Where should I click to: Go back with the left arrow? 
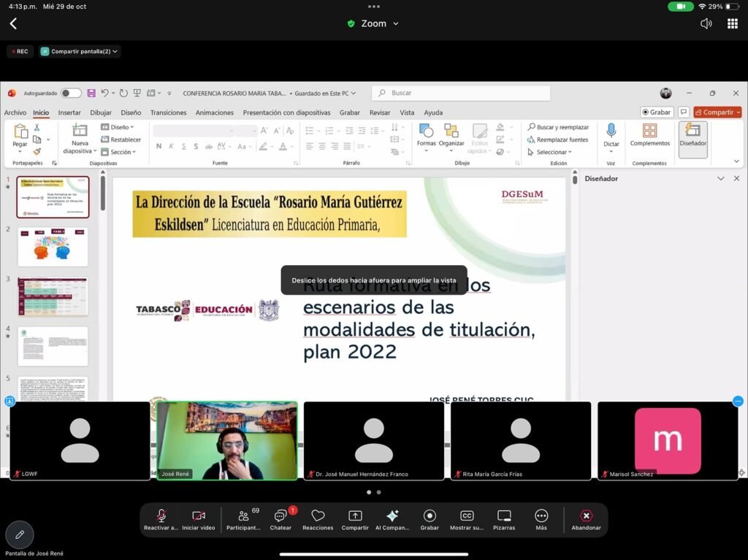point(13,23)
